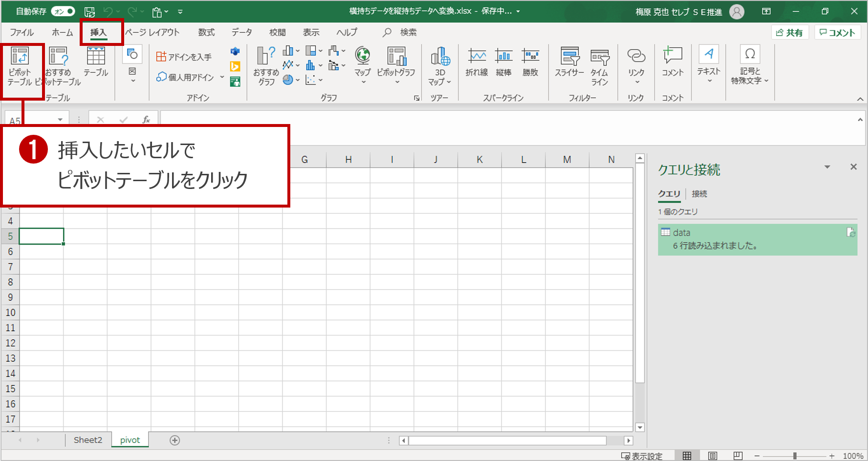The width and height of the screenshot is (868, 461).
Task: Switch to the 校閲 tab
Action: (277, 32)
